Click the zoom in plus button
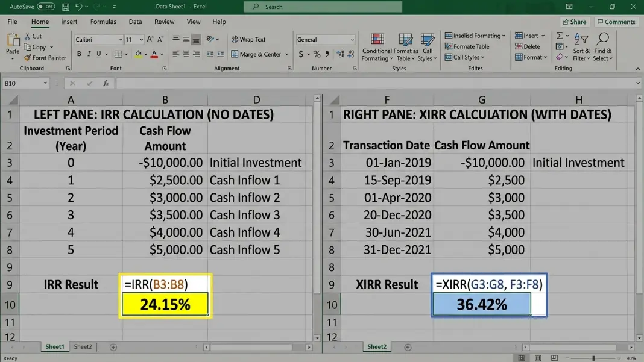The image size is (644, 362). point(619,358)
